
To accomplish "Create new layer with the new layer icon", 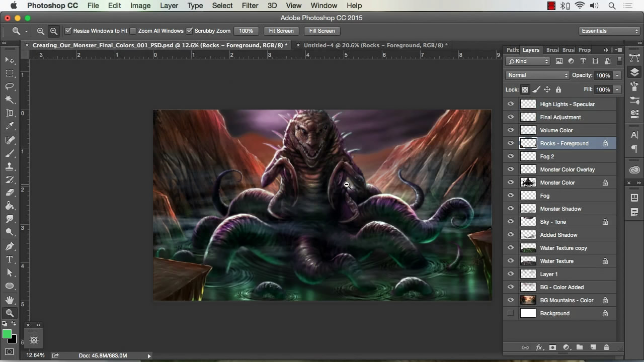I will [593, 347].
